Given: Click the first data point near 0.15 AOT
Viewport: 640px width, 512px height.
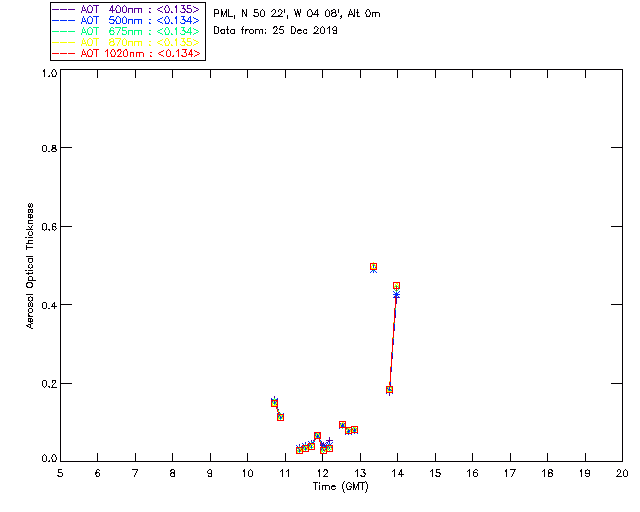Looking at the screenshot, I should pos(274,403).
